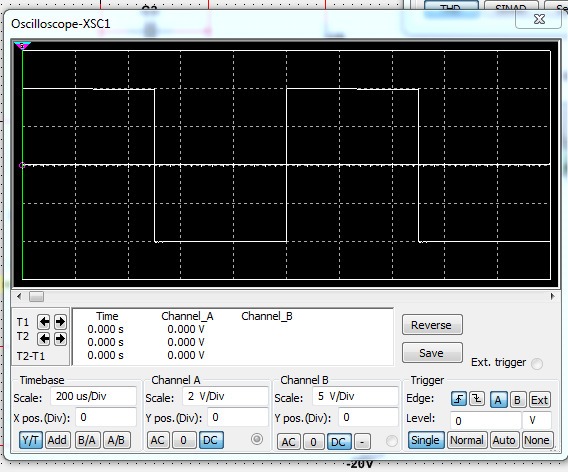Set Channel B coupling to AC

pos(288,442)
